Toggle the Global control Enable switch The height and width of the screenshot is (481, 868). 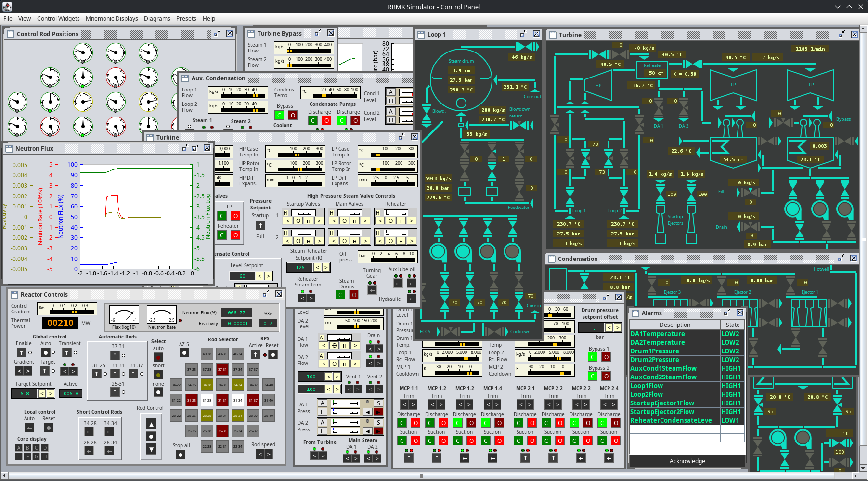pyautogui.click(x=21, y=353)
